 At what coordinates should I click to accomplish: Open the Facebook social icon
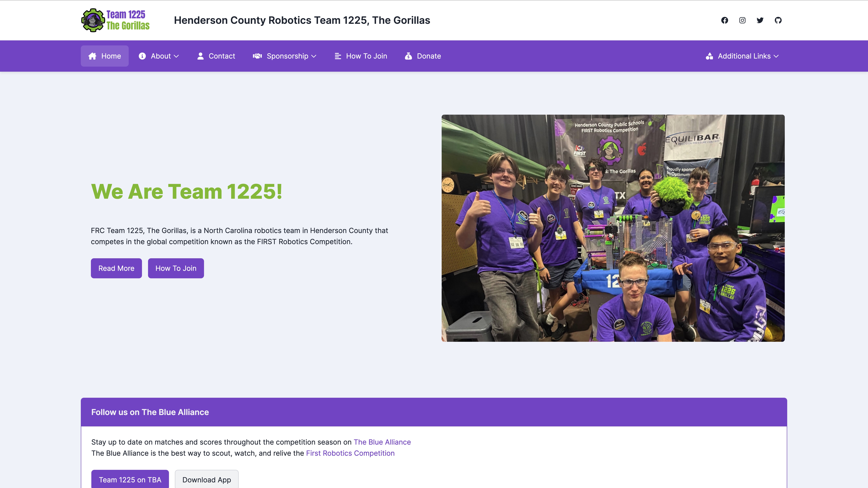coord(724,20)
